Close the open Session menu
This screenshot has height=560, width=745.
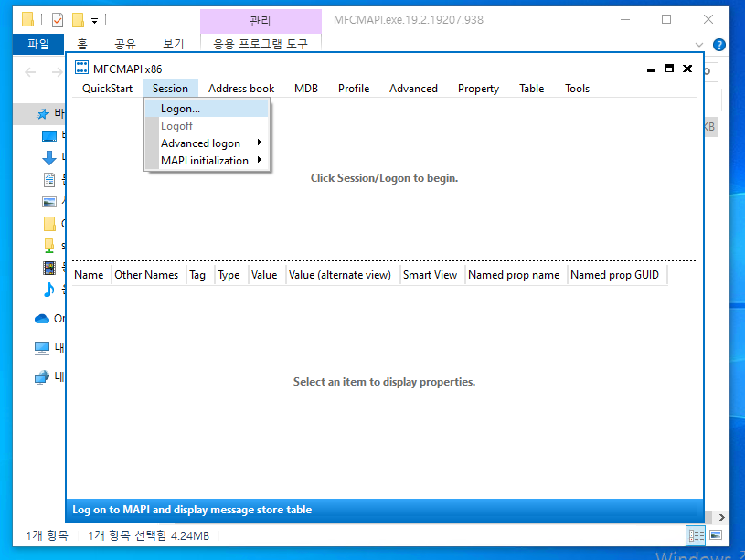(x=170, y=89)
